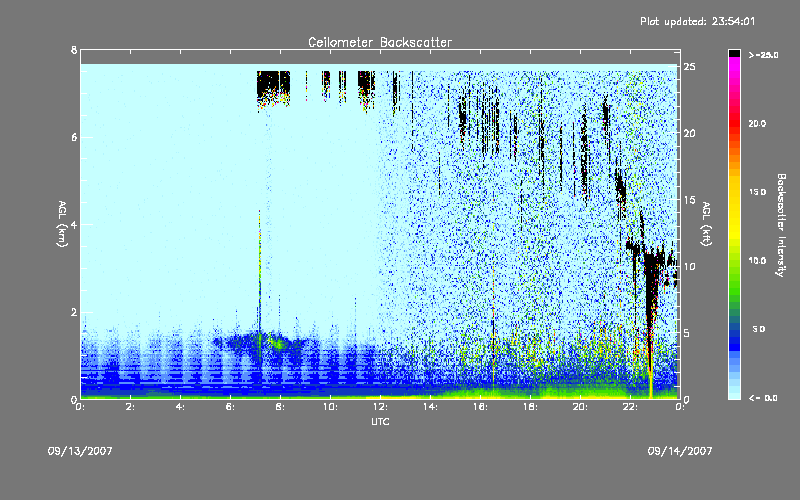Click the '>=25.0' colorbar label
Image resolution: width=800 pixels, height=500 pixels.
(763, 55)
